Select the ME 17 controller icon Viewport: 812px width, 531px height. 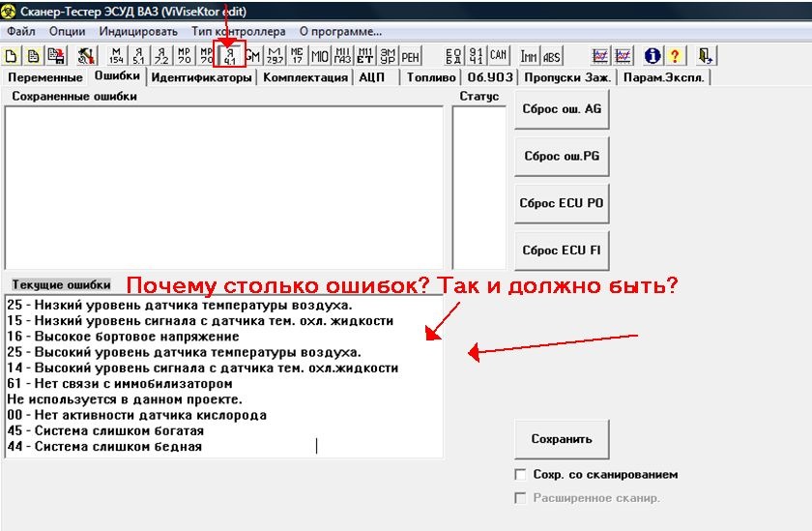(298, 55)
